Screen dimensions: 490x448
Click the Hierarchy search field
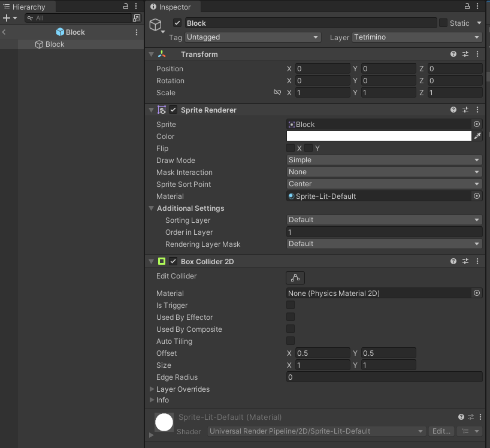click(78, 18)
